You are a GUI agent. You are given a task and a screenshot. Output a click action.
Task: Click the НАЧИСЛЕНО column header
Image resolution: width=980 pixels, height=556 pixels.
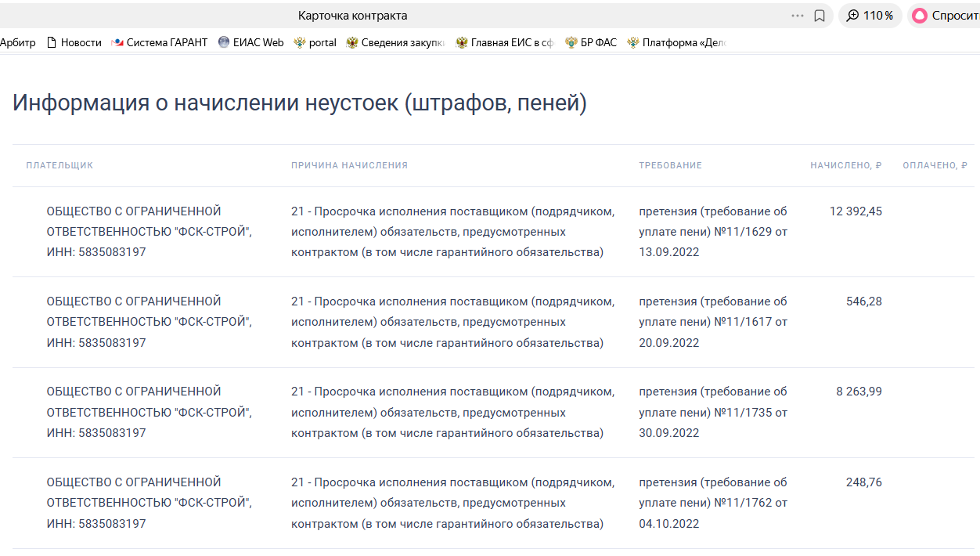846,165
